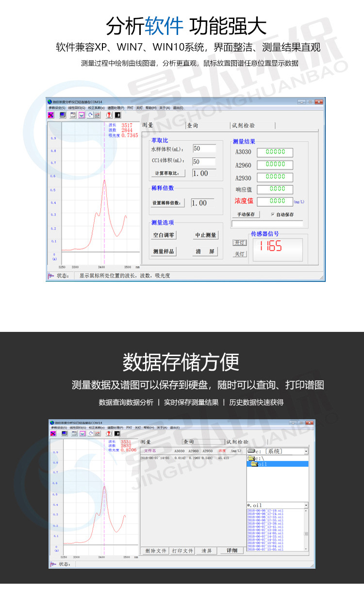Open the 参数设定(S) menu in the measurement window
364x590 pixels.
point(57,108)
